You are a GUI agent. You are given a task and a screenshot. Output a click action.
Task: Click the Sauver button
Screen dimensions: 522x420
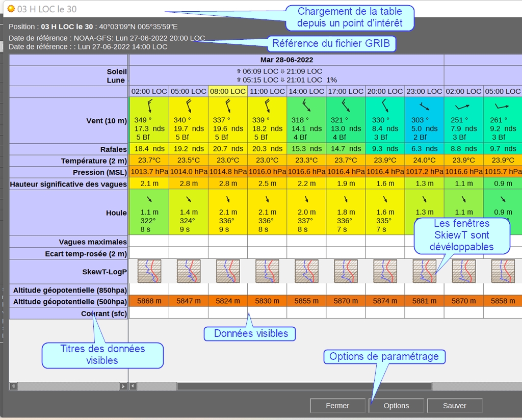pos(455,406)
